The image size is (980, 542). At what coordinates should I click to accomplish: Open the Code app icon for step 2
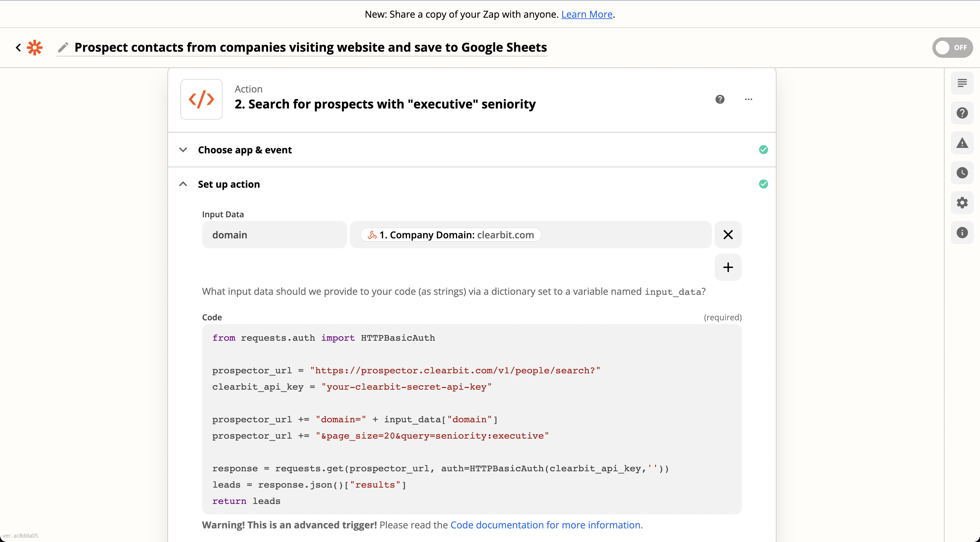tap(201, 99)
